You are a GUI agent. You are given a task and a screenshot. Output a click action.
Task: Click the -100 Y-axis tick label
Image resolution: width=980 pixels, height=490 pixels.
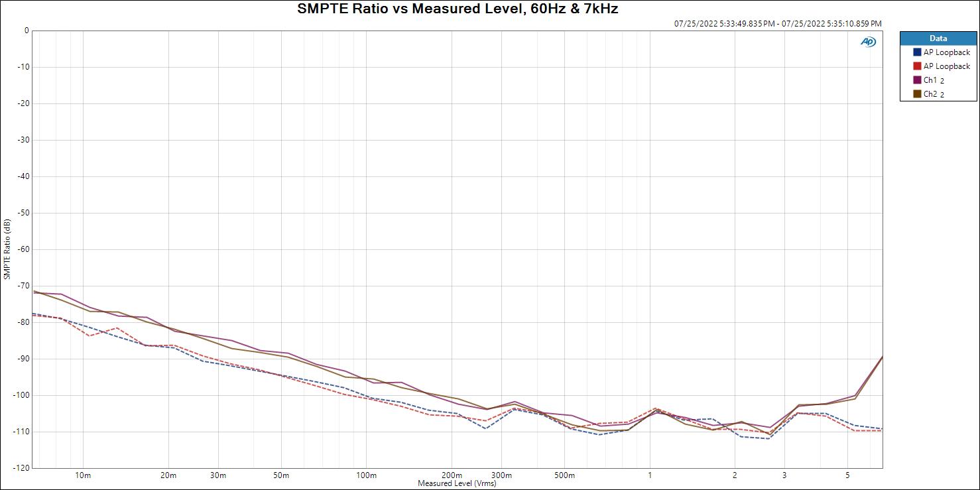click(21, 395)
